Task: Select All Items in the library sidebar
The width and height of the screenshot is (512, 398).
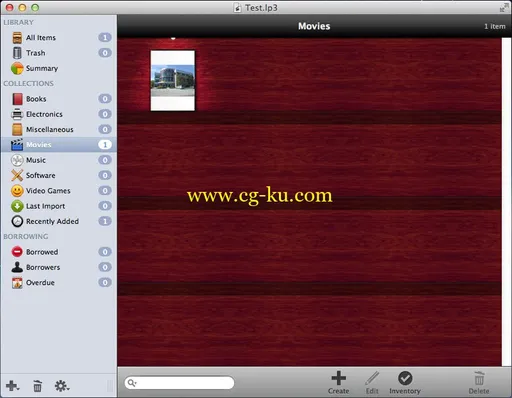Action: pos(58,38)
